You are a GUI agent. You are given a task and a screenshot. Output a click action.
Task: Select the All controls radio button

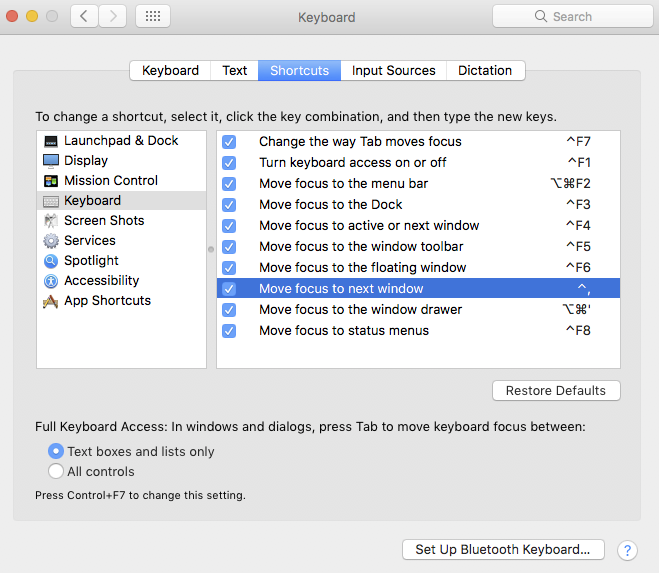tap(56, 472)
